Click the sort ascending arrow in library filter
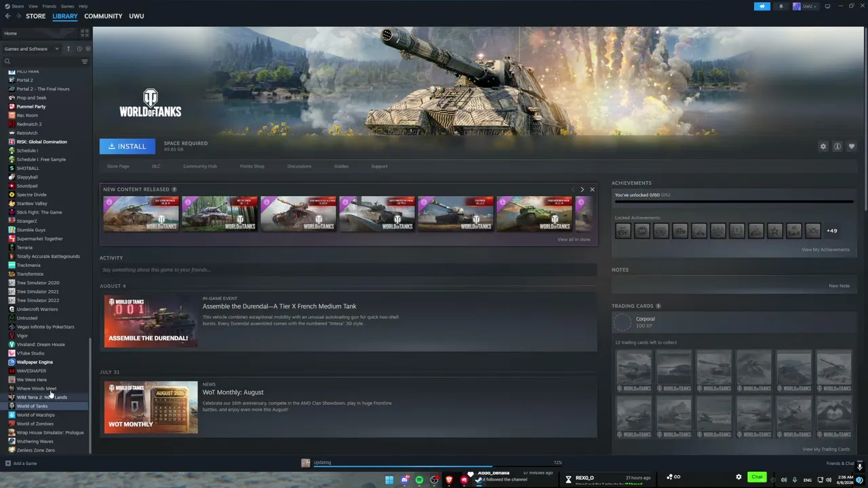 (68, 49)
